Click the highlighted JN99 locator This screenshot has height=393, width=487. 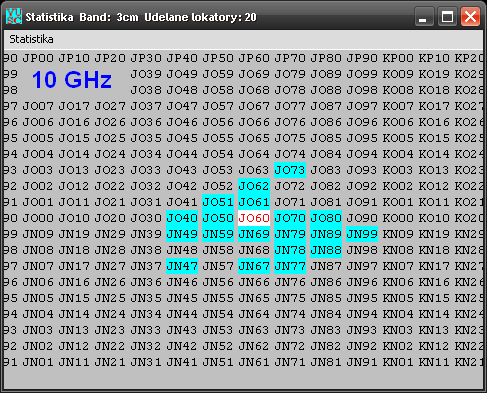(x=362, y=234)
